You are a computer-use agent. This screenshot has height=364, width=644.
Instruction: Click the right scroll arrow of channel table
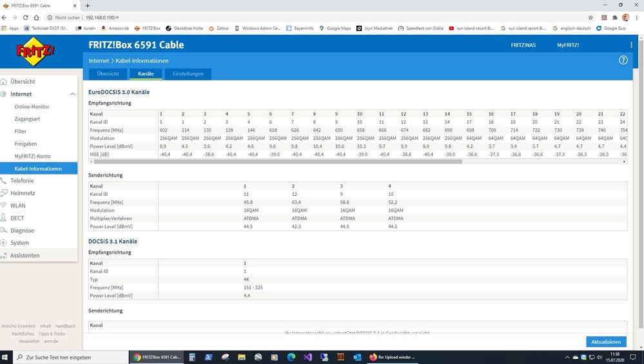(x=624, y=162)
